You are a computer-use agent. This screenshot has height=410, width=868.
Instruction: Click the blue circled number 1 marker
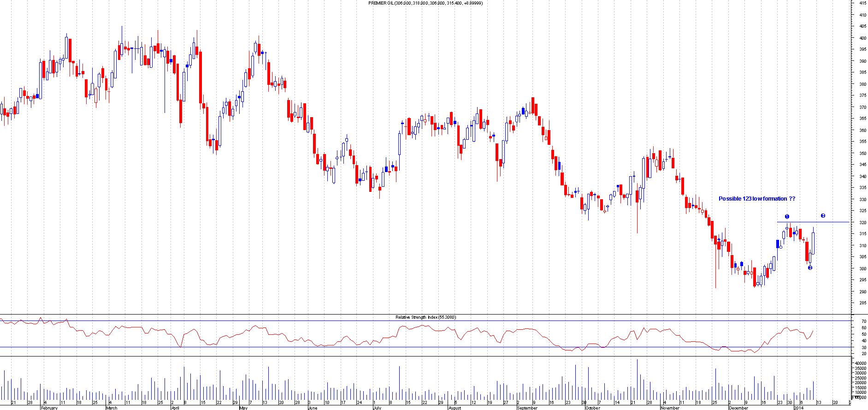(x=787, y=216)
